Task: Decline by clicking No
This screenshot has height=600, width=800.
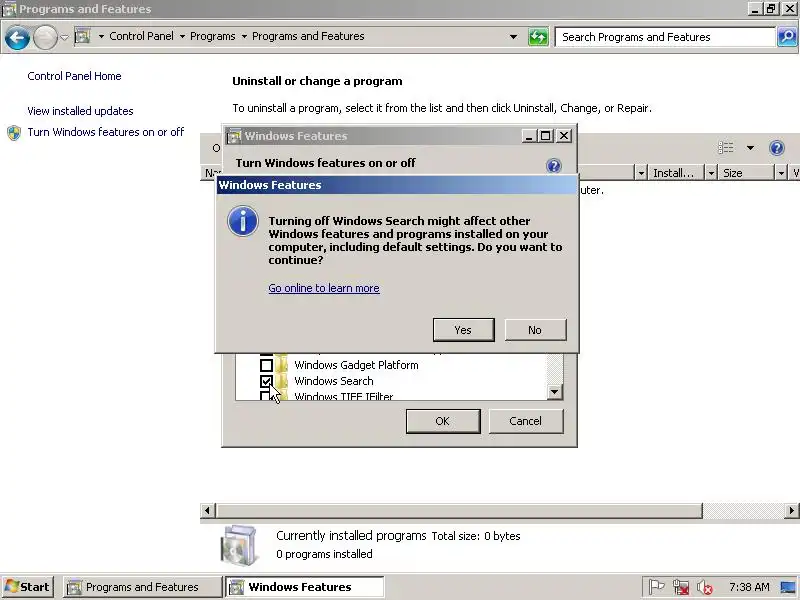Action: (x=535, y=330)
